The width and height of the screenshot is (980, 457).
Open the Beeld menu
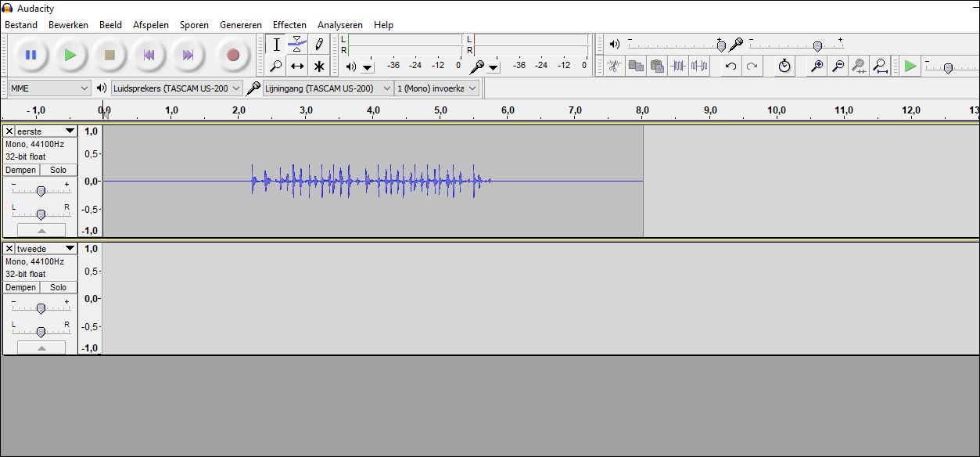(110, 25)
